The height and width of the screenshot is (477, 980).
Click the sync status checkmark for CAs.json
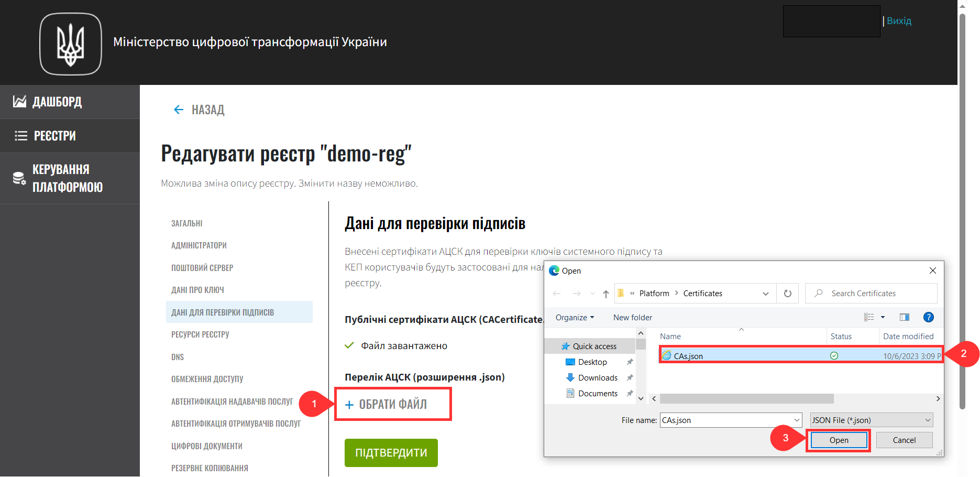(834, 356)
